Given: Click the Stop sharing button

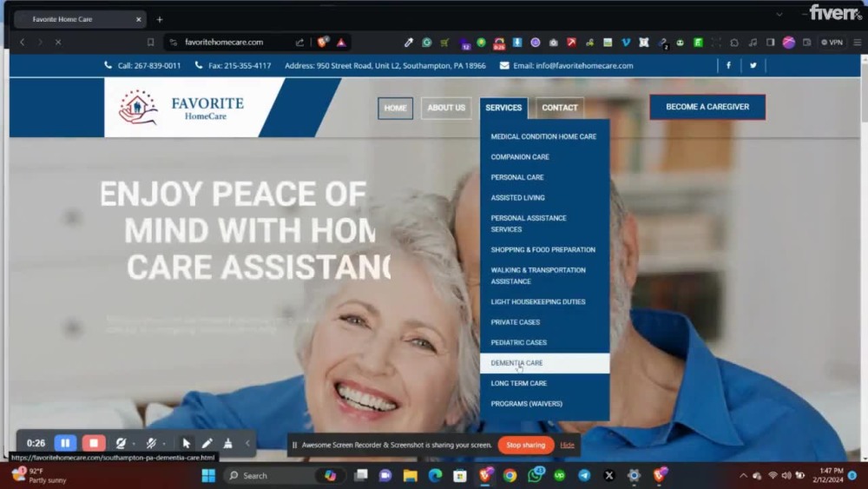Looking at the screenshot, I should (525, 446).
